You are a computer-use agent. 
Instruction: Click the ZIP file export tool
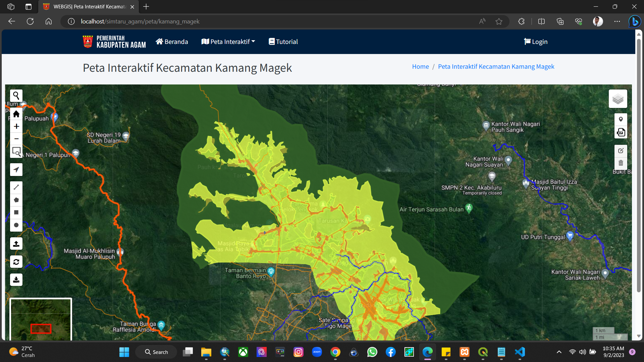point(621,132)
